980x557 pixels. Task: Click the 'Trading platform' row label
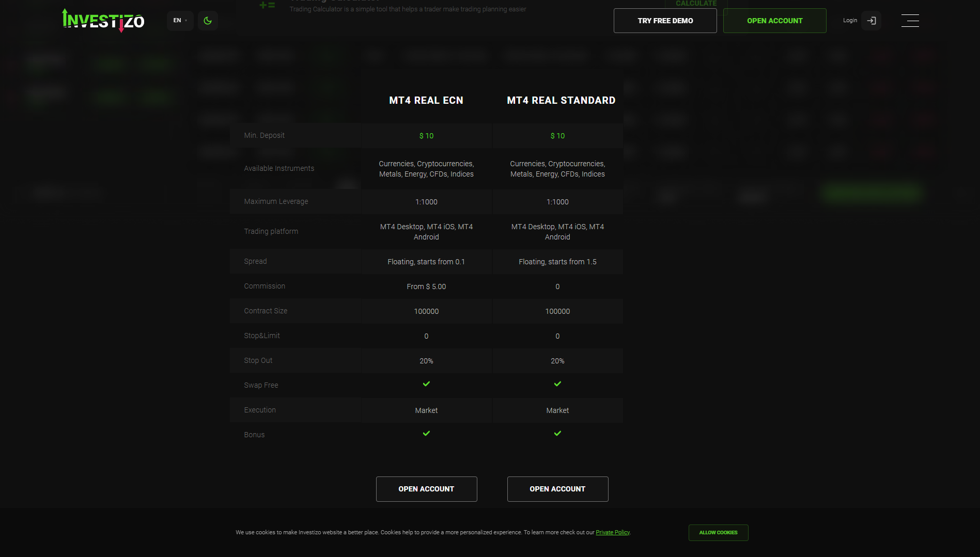click(271, 231)
